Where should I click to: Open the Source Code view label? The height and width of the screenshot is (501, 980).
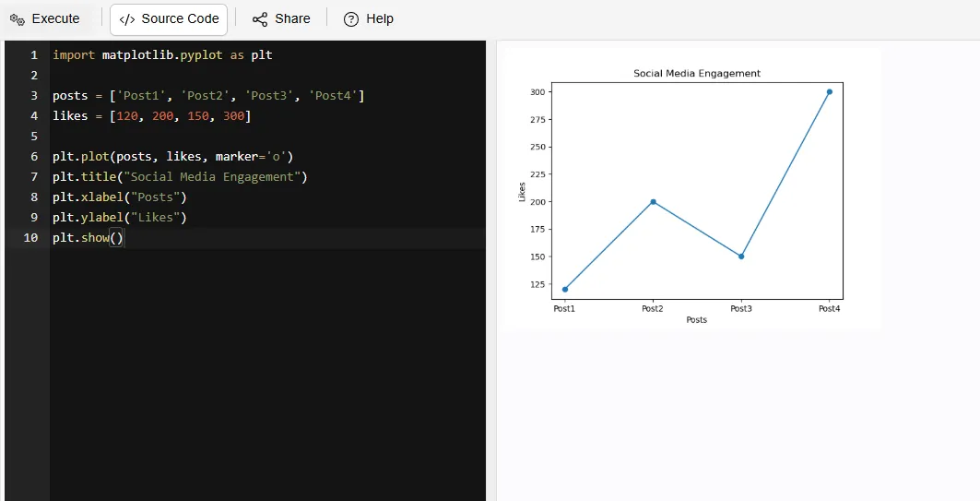(x=180, y=18)
